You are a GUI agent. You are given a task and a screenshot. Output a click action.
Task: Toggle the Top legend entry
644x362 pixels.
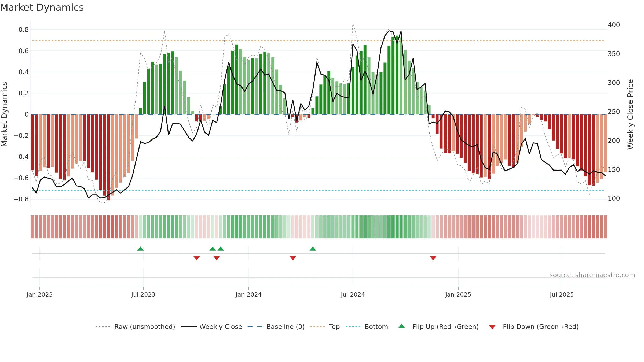click(325, 327)
